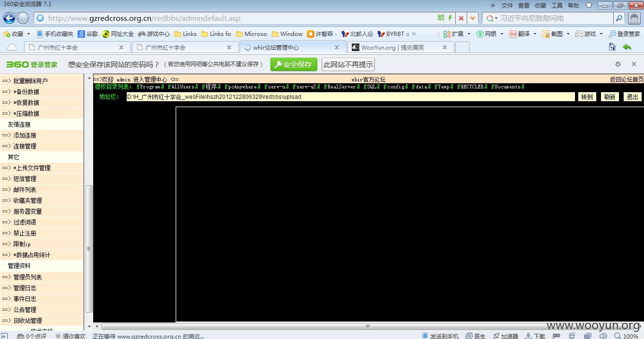Viewport: 644px width, 339px height.
Task: Open the 谷歌 bookmark
Action: [88, 34]
